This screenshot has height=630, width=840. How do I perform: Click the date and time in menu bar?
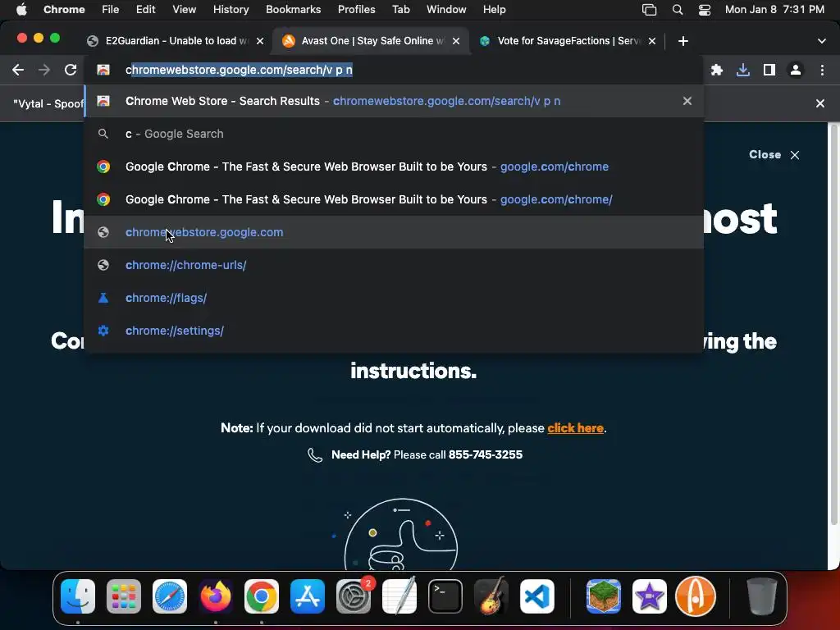pos(774,10)
